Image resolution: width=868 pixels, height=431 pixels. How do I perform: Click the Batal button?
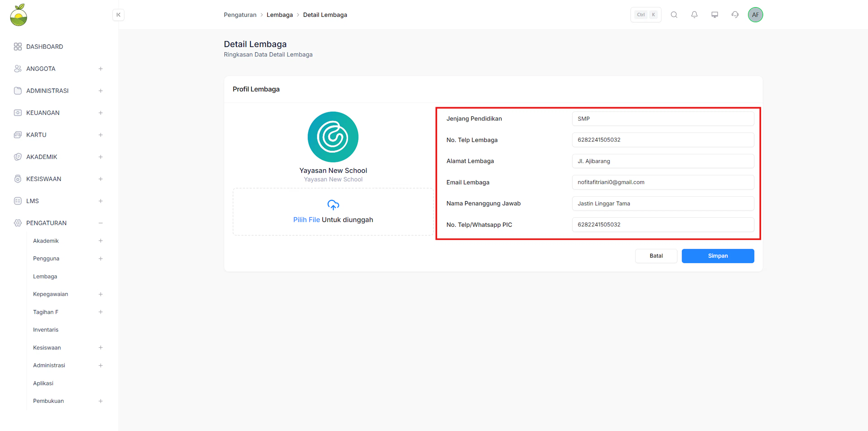[x=656, y=256]
